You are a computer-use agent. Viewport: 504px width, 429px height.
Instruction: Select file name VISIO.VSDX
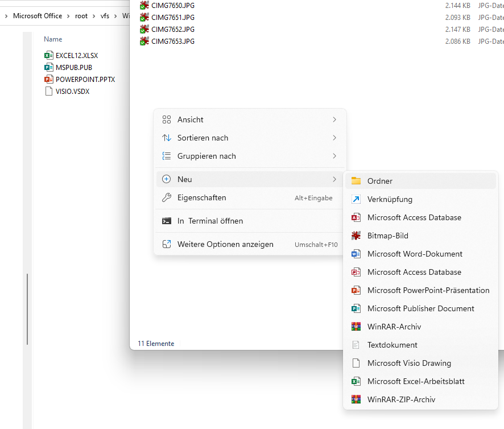[x=73, y=91]
